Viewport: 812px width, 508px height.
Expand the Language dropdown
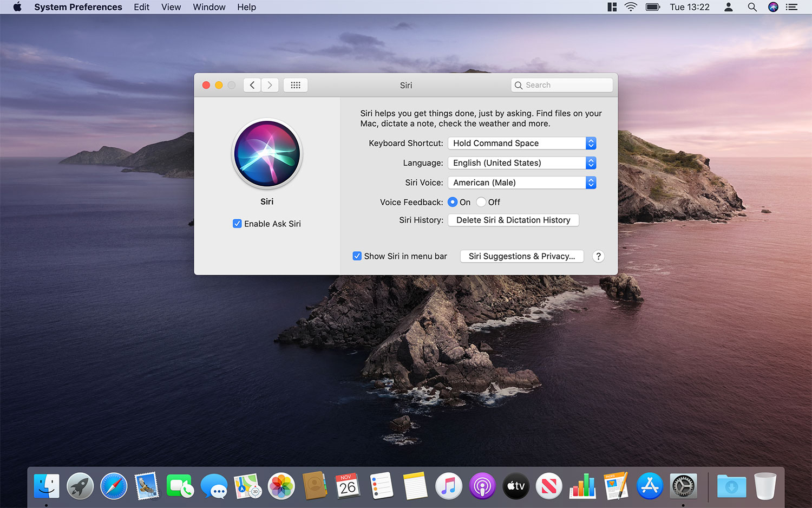[522, 163]
